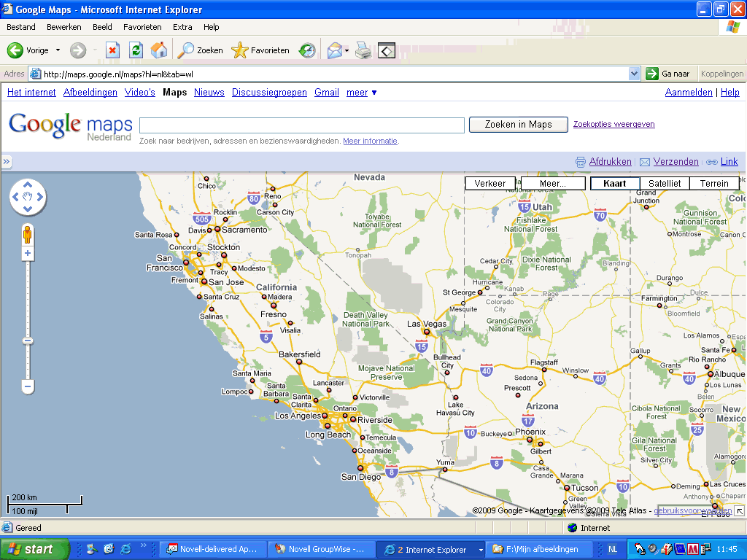Screen dimensions: 747x560
Task: Click the Ga naar go button
Action: pyautogui.click(x=668, y=74)
